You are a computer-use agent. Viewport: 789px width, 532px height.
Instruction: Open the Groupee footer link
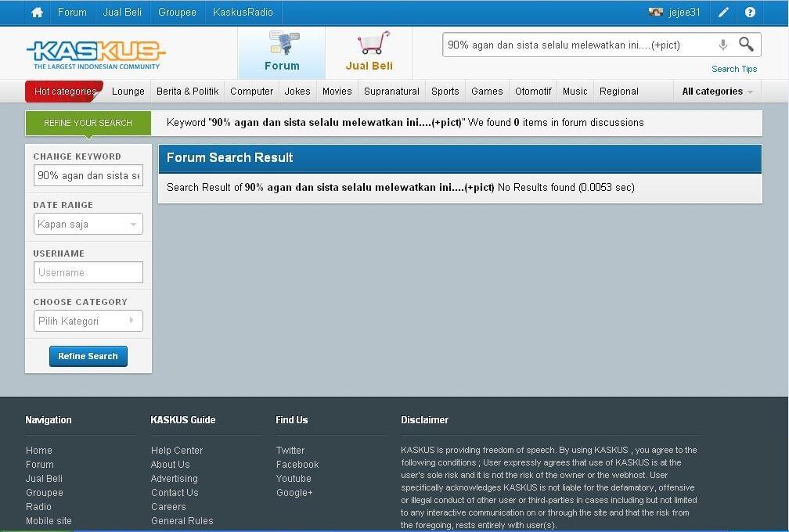click(45, 493)
